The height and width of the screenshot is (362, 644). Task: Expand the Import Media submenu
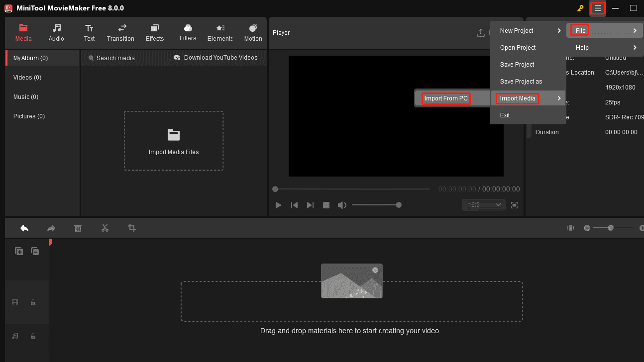pos(517,98)
